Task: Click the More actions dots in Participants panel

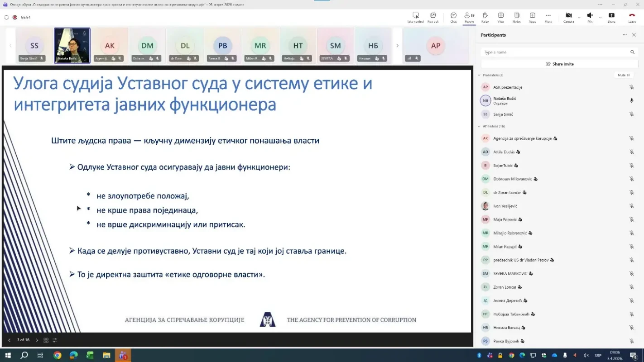Action: (x=625, y=34)
